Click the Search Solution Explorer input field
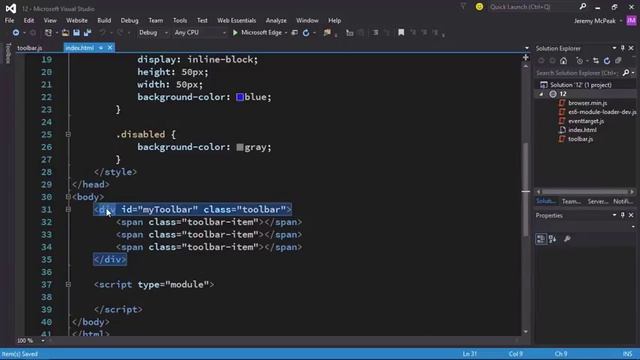640x360 pixels. pyautogui.click(x=578, y=73)
